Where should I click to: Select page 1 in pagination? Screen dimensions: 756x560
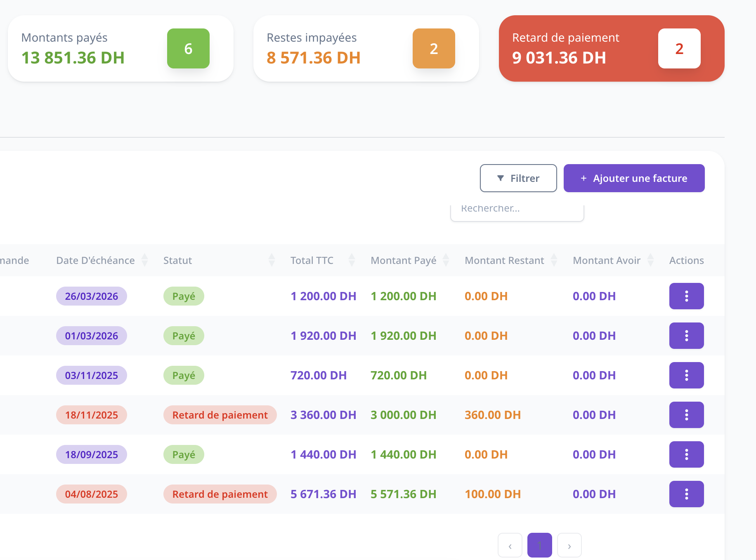[x=540, y=545]
